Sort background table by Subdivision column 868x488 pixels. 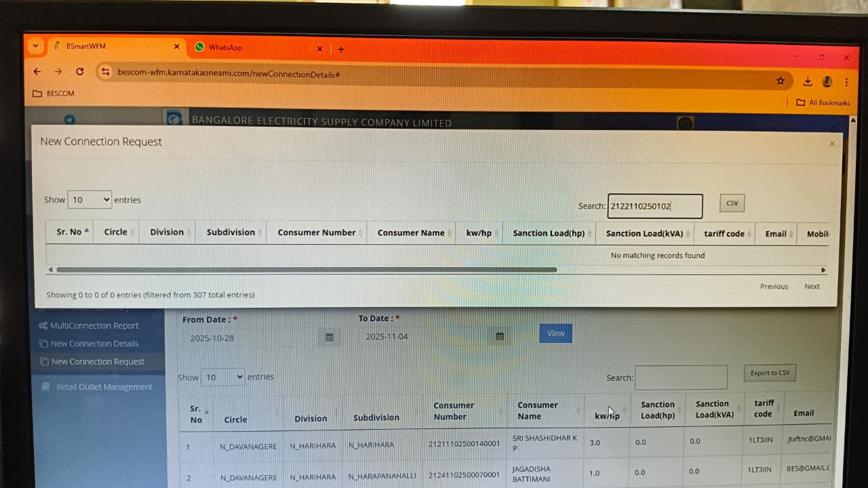coord(384,412)
